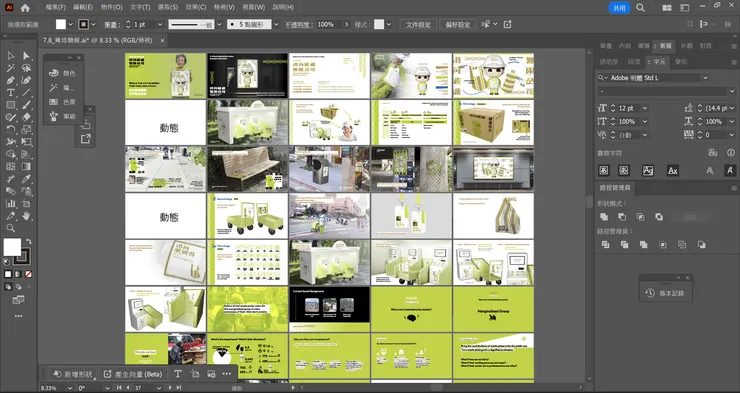Select the Eraser tool
The image size is (740, 393).
click(26, 117)
